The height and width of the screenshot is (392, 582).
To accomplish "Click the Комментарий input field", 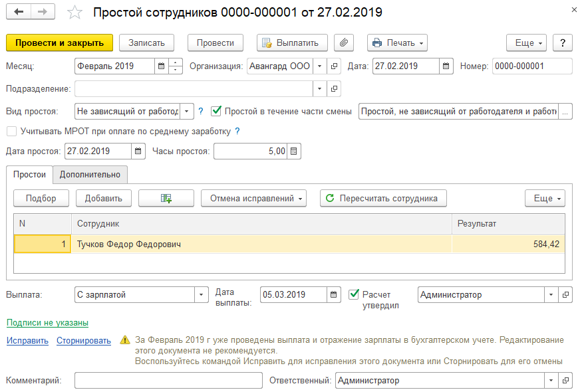I will pos(168,381).
